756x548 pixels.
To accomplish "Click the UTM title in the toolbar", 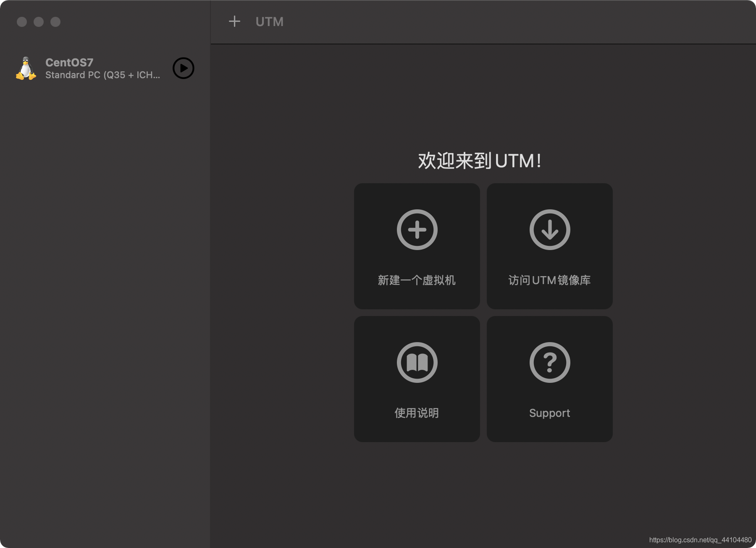I will point(270,22).
